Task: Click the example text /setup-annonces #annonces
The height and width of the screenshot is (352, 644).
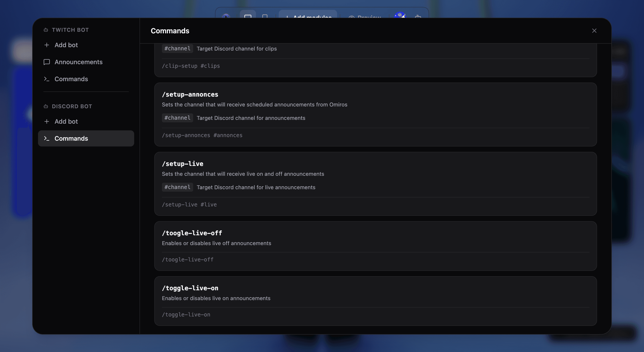Action: [202, 135]
